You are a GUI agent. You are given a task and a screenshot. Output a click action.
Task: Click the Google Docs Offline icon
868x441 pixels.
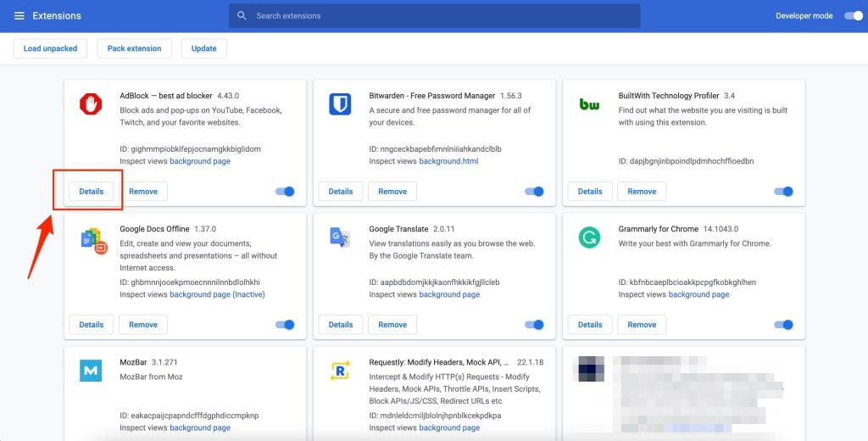click(93, 241)
